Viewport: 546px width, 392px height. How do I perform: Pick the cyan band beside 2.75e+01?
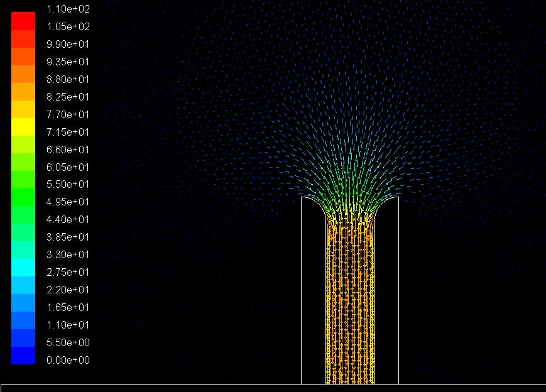pos(23,268)
